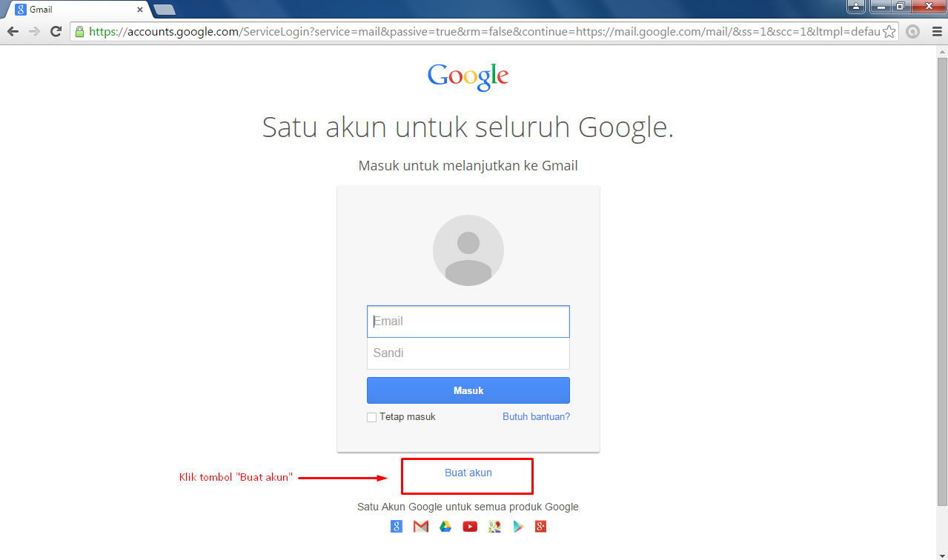Focus the Sandi password field
948x560 pixels.
pyautogui.click(x=468, y=353)
